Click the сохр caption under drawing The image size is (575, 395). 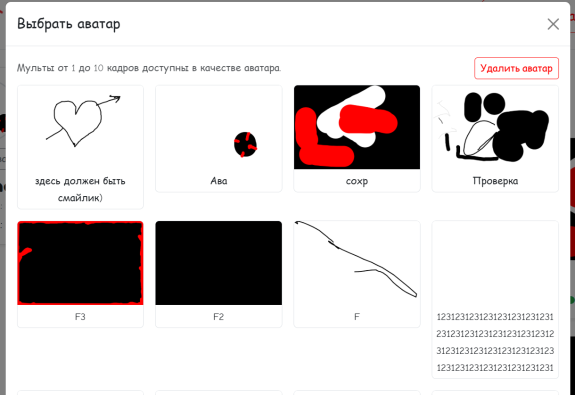coord(357,181)
